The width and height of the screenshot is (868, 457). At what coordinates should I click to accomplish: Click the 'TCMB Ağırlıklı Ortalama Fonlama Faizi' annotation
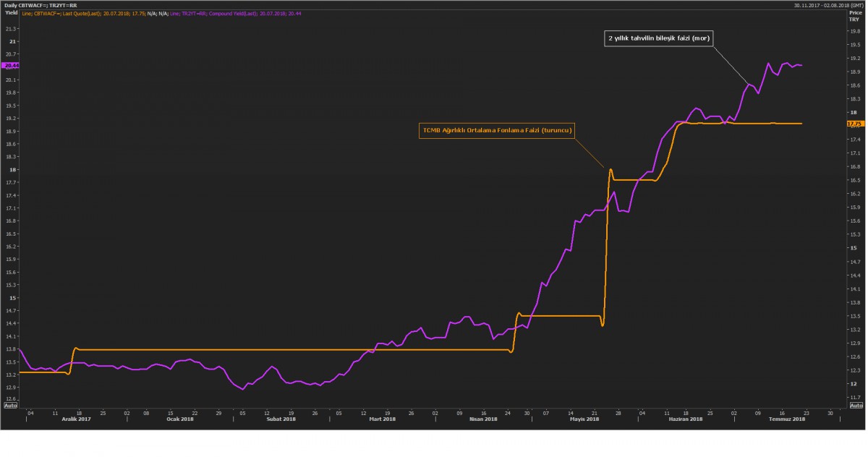(498, 130)
